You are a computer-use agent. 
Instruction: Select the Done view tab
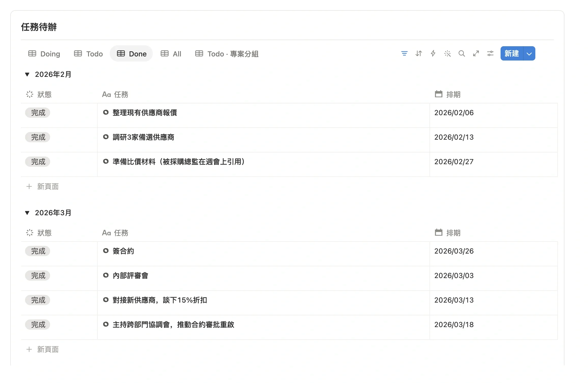click(131, 54)
